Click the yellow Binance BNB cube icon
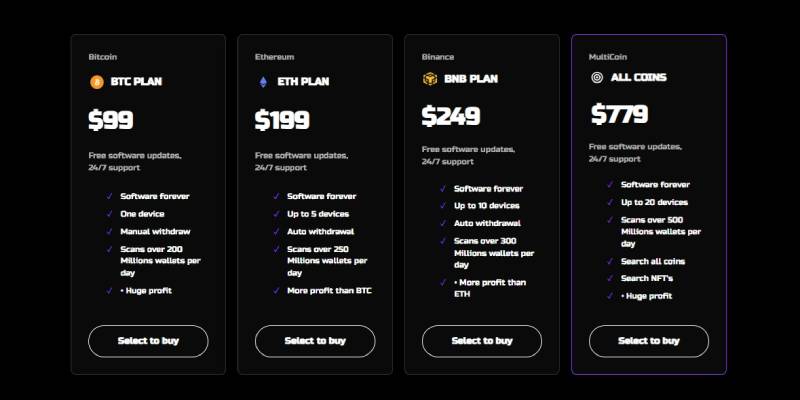 click(x=430, y=79)
